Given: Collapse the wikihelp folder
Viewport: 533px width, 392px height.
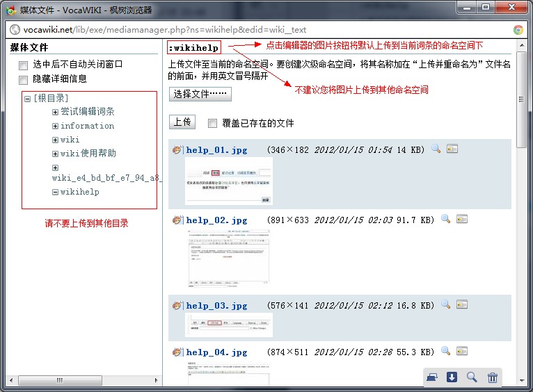Looking at the screenshot, I should (55, 192).
